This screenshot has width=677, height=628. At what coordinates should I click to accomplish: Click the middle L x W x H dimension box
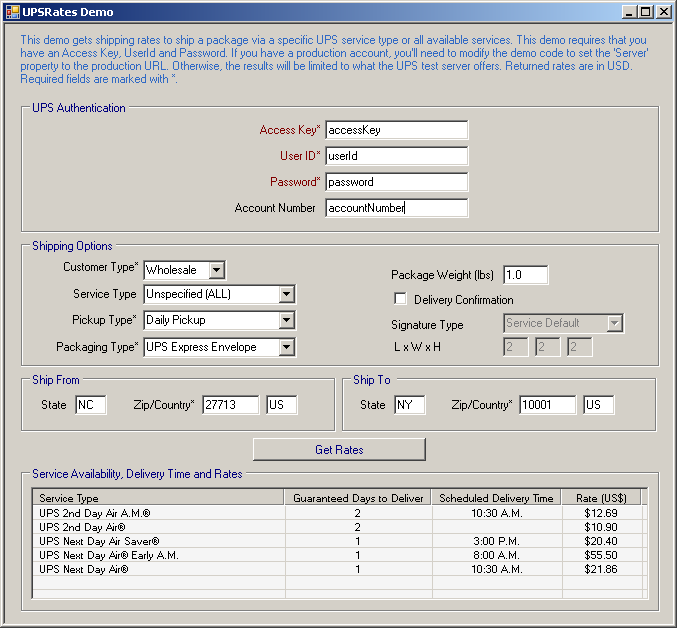(547, 347)
